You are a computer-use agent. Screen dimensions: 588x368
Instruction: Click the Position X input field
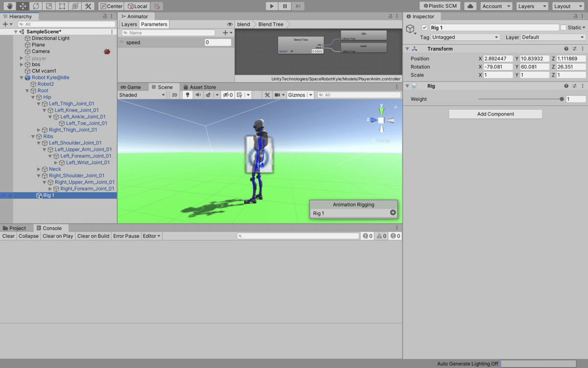pyautogui.click(x=498, y=58)
